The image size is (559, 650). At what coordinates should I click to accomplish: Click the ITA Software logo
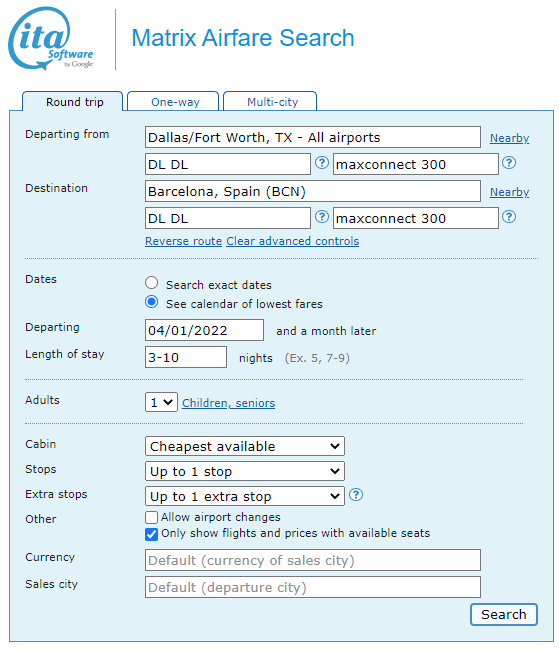pos(51,39)
